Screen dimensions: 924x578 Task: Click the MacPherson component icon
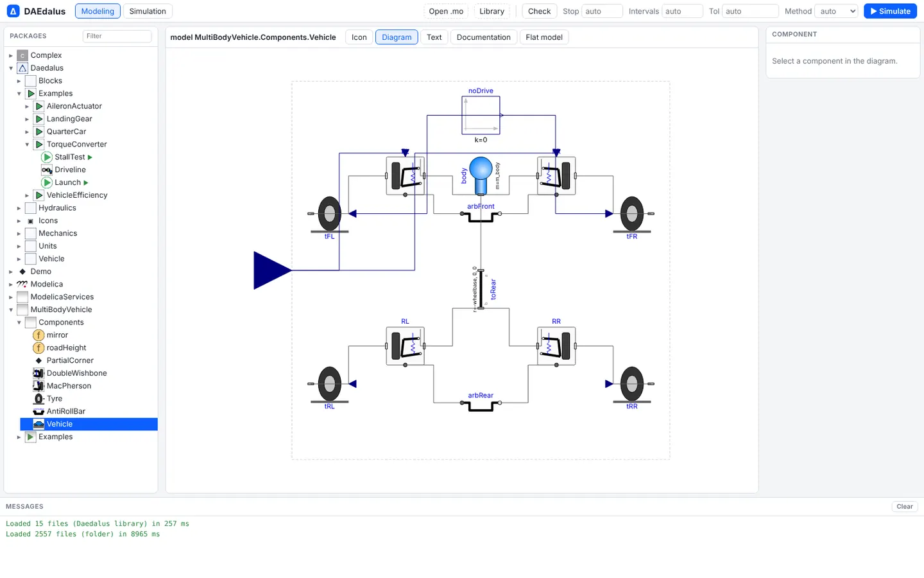coord(38,386)
